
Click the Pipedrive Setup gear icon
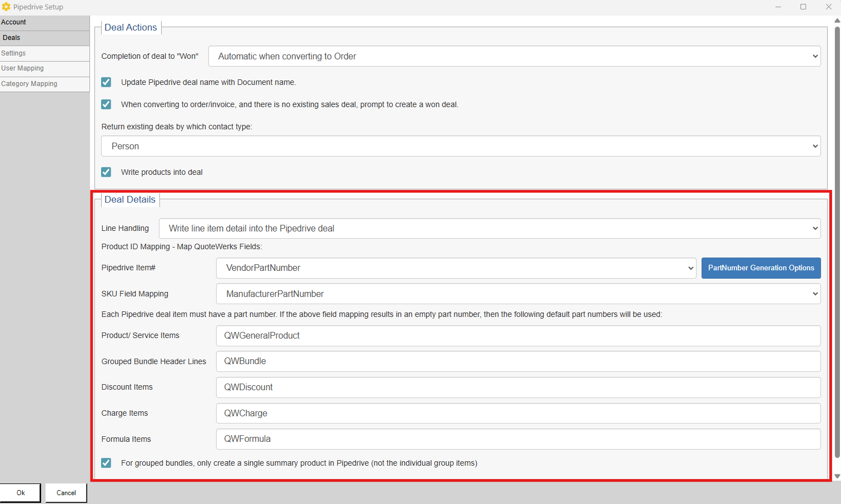click(x=6, y=7)
